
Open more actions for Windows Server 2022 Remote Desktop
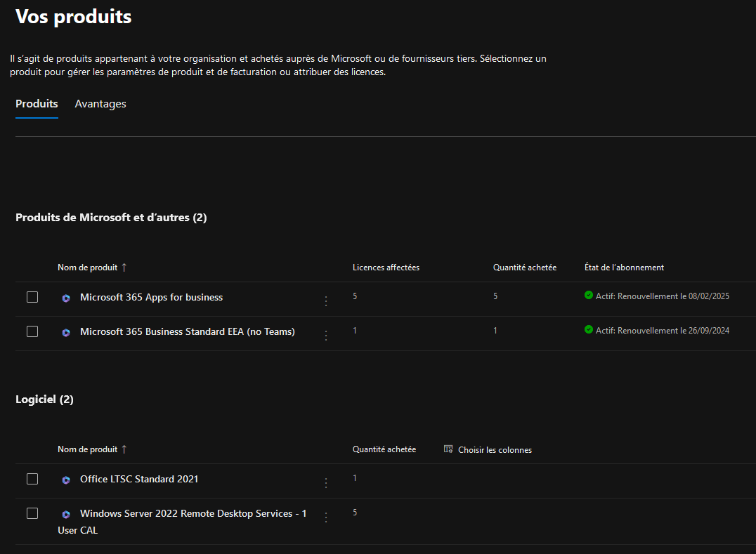click(326, 517)
